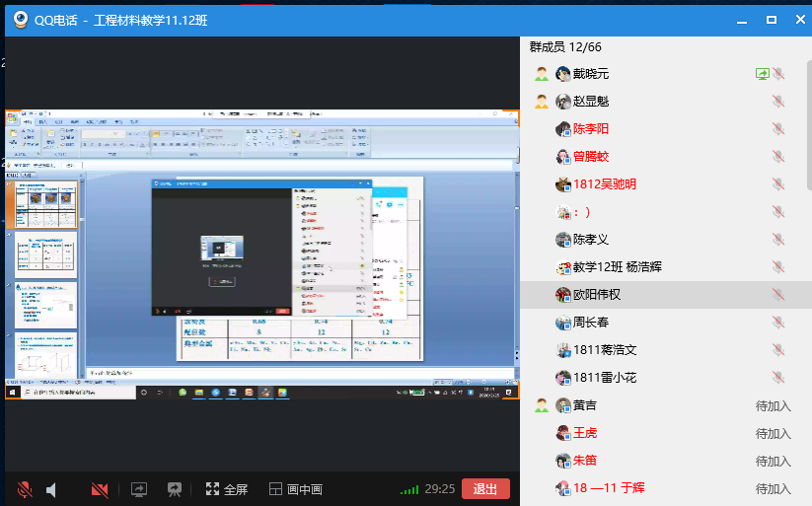Open the avatar of 1812吴驰明
Screen dimensions: 812x506
[x=562, y=183]
